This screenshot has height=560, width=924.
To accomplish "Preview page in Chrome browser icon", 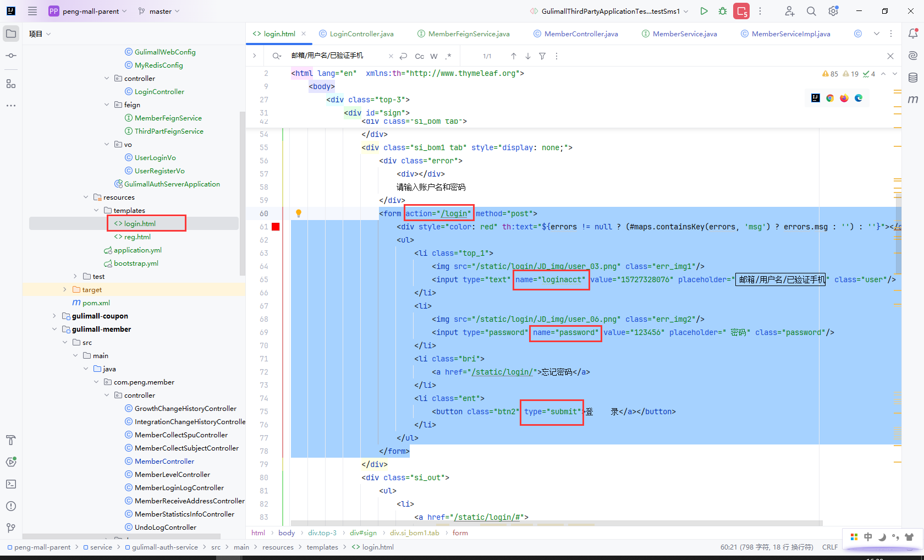I will click(830, 98).
